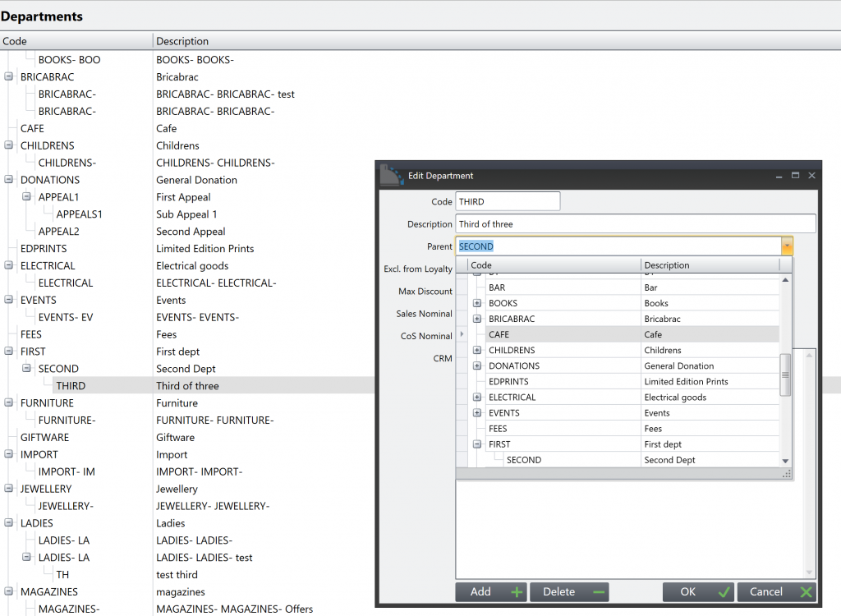
Task: Click the Edit Department window logo icon
Action: pos(392,176)
